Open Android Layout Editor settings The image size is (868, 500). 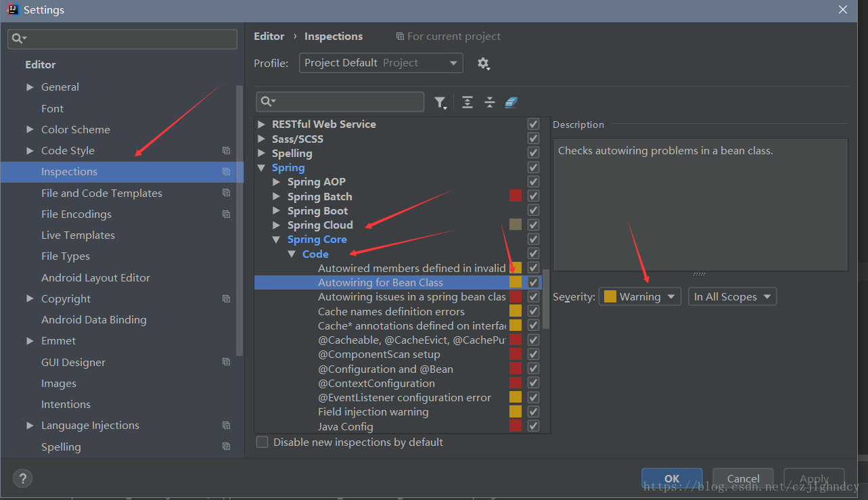tap(95, 278)
